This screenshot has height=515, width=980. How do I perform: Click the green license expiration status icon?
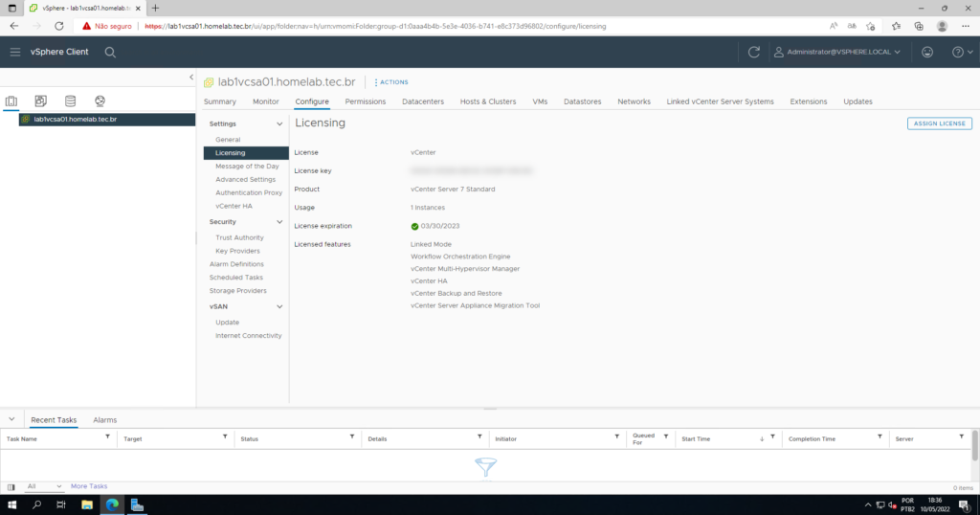tap(414, 226)
